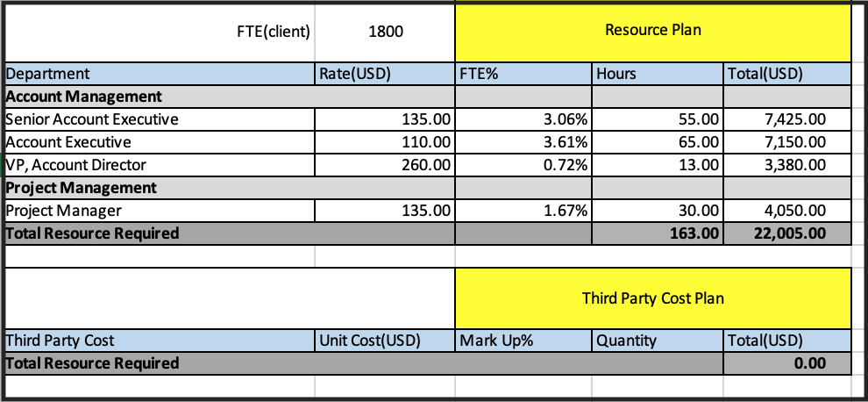868x402 pixels.
Task: Click the Department column header cell
Action: pyautogui.click(x=160, y=74)
